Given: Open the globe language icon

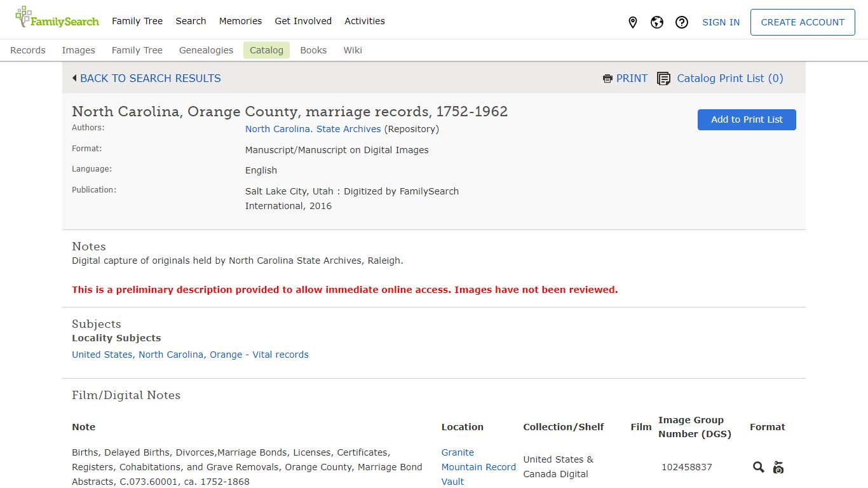Looking at the screenshot, I should click(657, 22).
